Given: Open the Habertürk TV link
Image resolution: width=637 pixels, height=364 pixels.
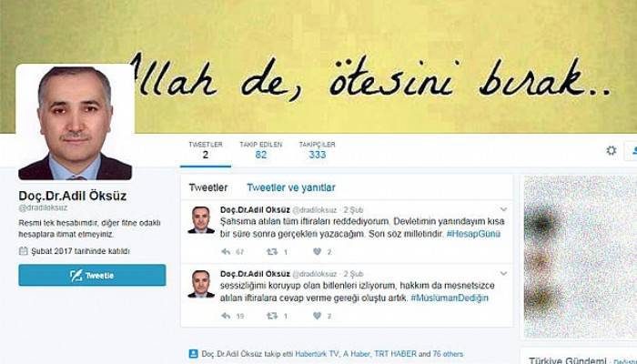Looking at the screenshot, I should [317, 354].
